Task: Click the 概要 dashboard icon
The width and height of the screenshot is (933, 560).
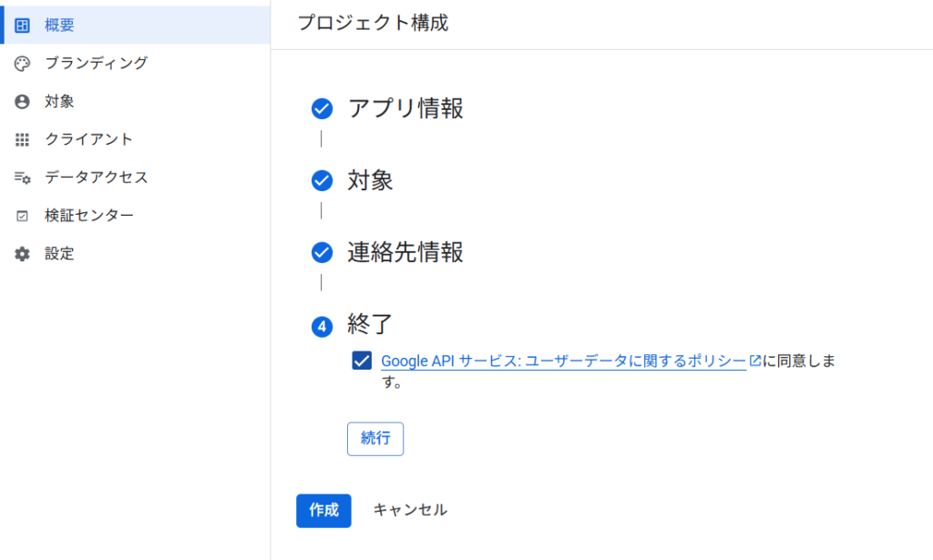Action: click(22, 25)
